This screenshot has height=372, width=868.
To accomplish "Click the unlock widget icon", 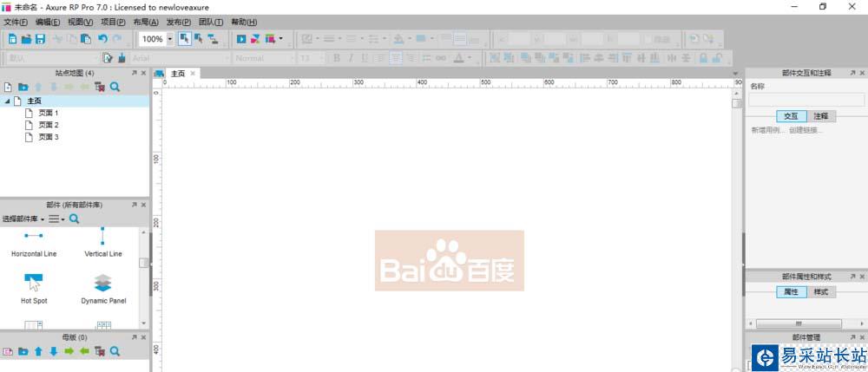I will tap(718, 58).
